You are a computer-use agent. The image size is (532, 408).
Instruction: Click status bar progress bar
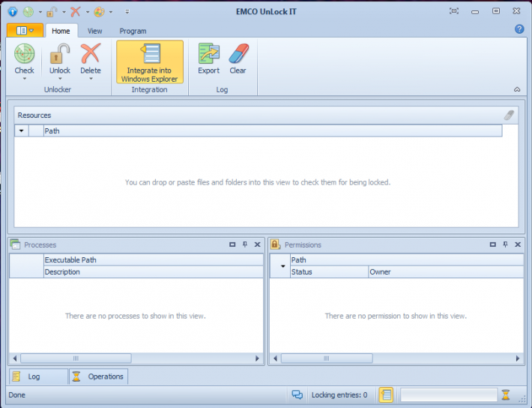(449, 394)
